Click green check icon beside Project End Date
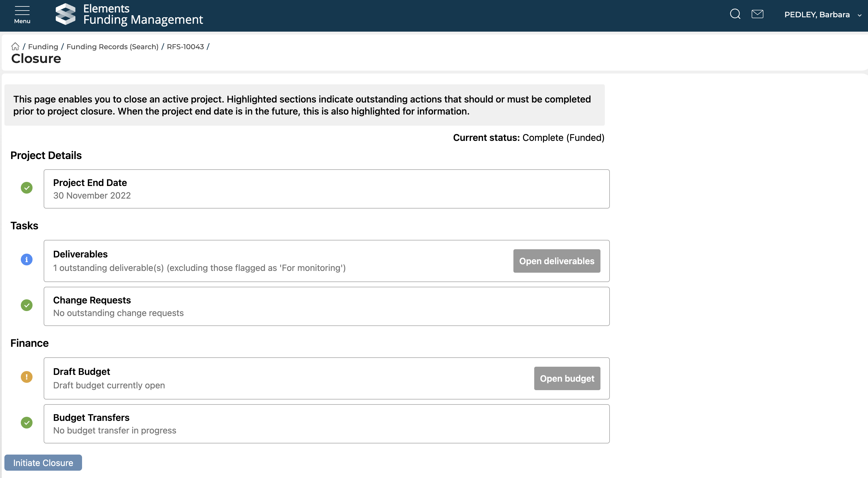Screen dimensions: 868x478 tap(27, 188)
